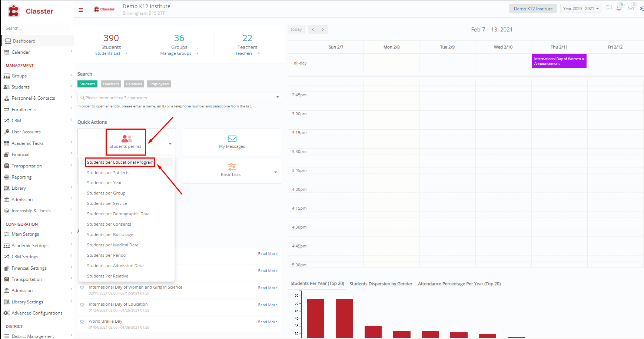
Task: Click the sidebar Search field
Action: (x=36, y=28)
